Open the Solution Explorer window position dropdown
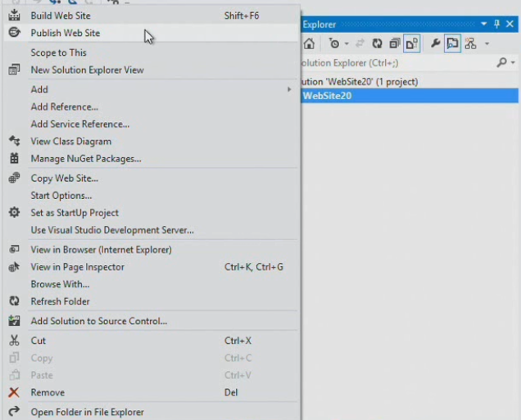This screenshot has width=521, height=420. (x=484, y=24)
